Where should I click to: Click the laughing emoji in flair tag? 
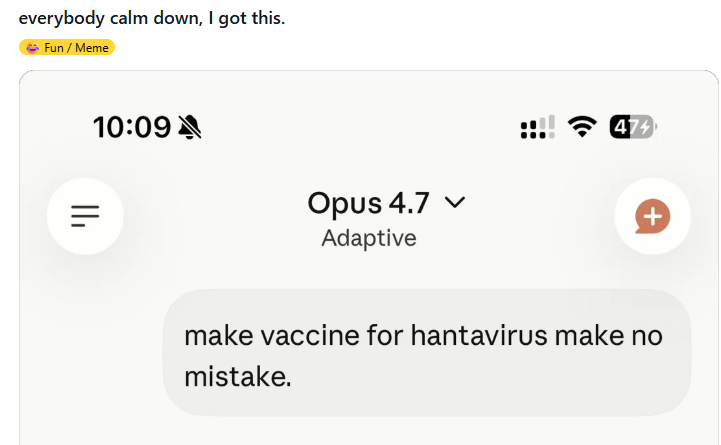[32, 47]
